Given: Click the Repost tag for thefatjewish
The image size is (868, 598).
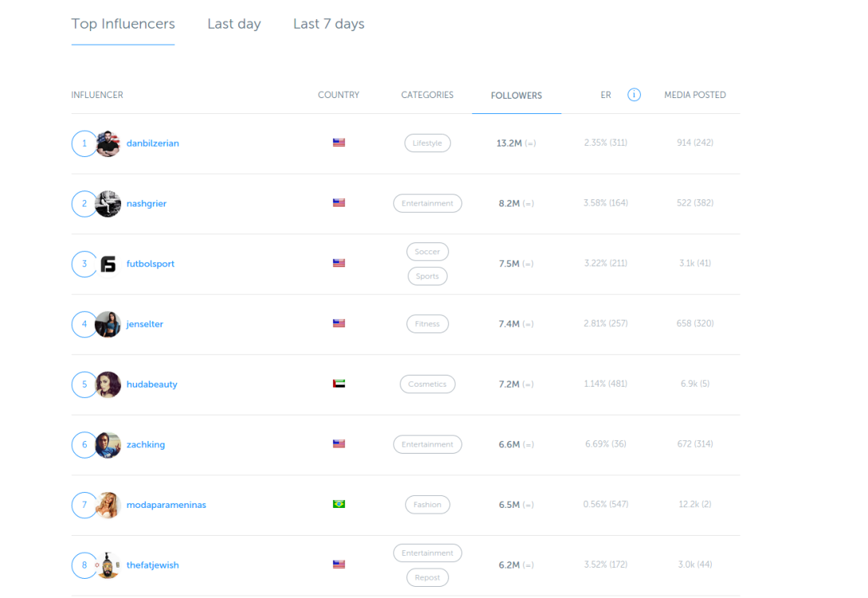Looking at the screenshot, I should pyautogui.click(x=427, y=577).
